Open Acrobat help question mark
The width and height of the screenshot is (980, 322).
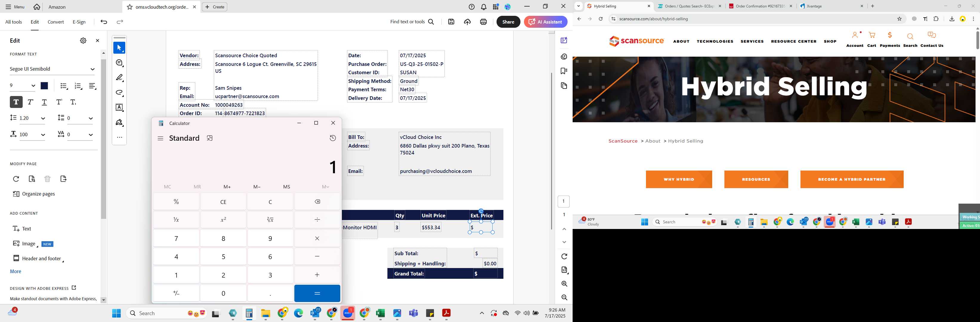click(x=472, y=7)
